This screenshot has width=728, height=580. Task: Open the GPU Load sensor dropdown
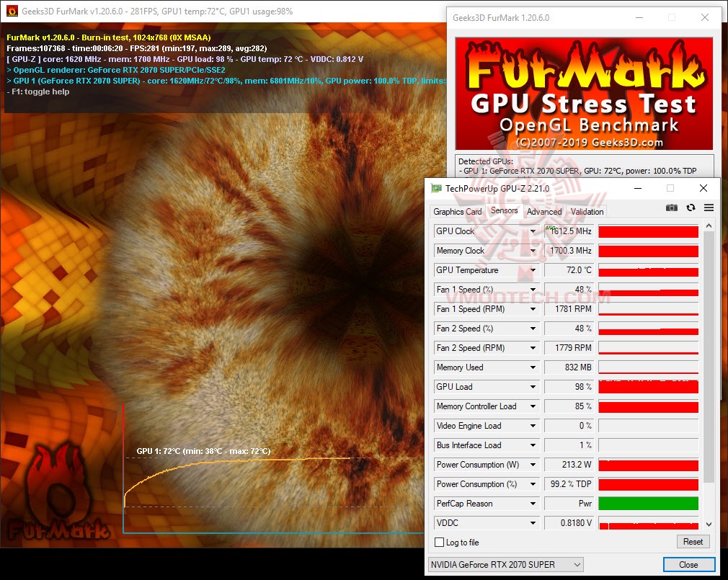(533, 387)
